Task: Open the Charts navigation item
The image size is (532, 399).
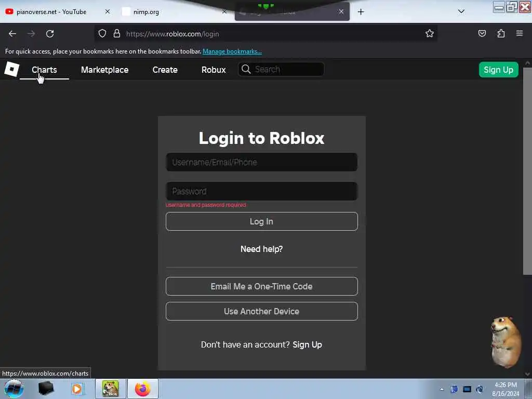Action: [x=44, y=70]
